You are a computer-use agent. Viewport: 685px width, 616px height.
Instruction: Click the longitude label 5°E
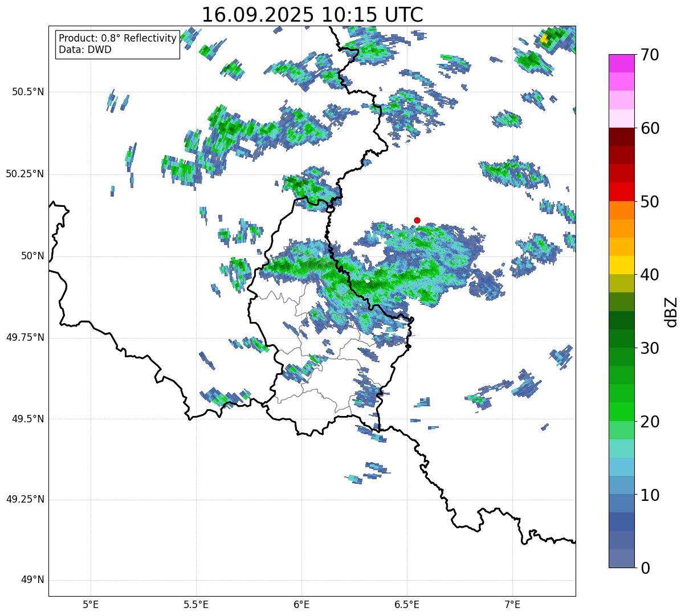(91, 604)
